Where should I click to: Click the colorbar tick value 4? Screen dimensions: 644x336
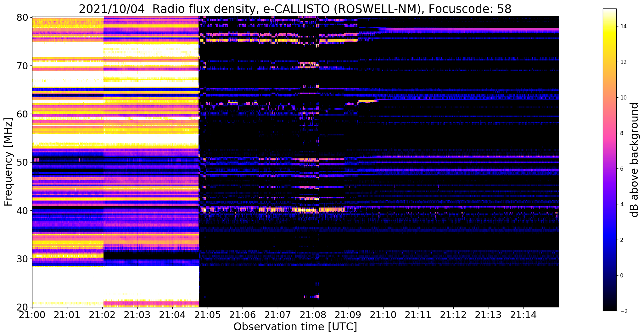pos(622,204)
